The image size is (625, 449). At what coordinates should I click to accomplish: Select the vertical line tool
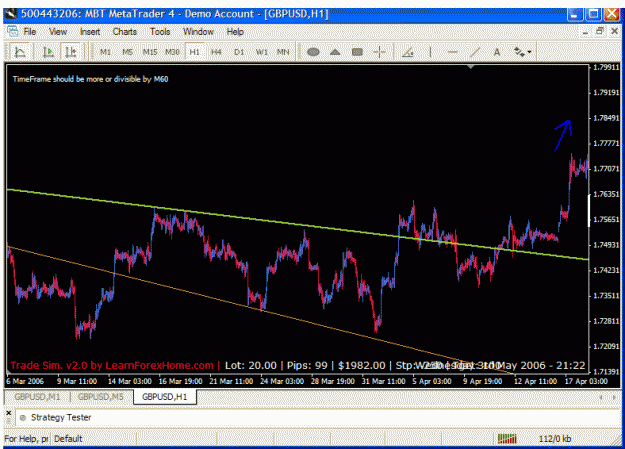[430, 52]
